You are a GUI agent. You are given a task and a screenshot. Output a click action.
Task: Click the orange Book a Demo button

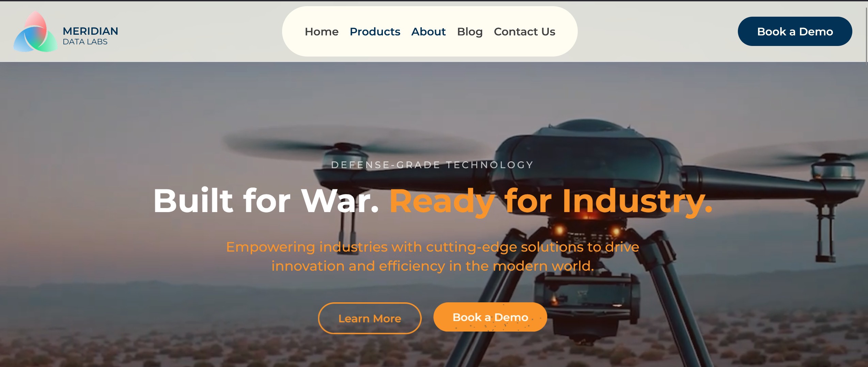click(490, 317)
